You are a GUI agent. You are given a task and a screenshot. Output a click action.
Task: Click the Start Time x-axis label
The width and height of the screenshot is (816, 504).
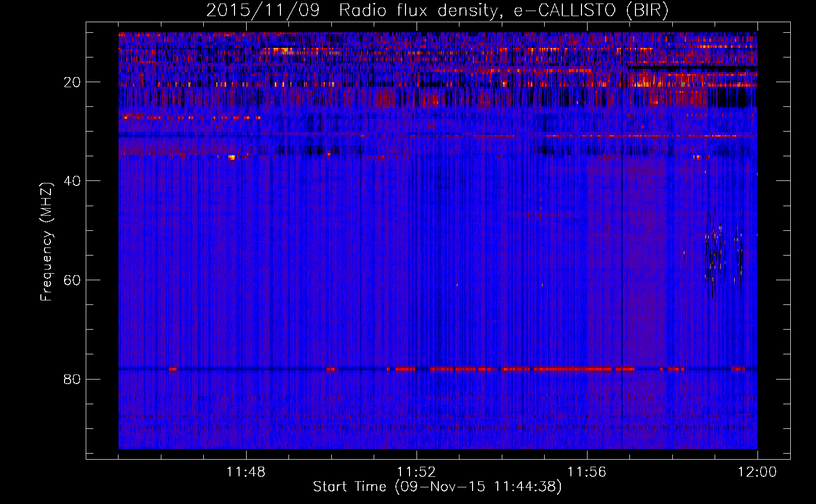(437, 487)
